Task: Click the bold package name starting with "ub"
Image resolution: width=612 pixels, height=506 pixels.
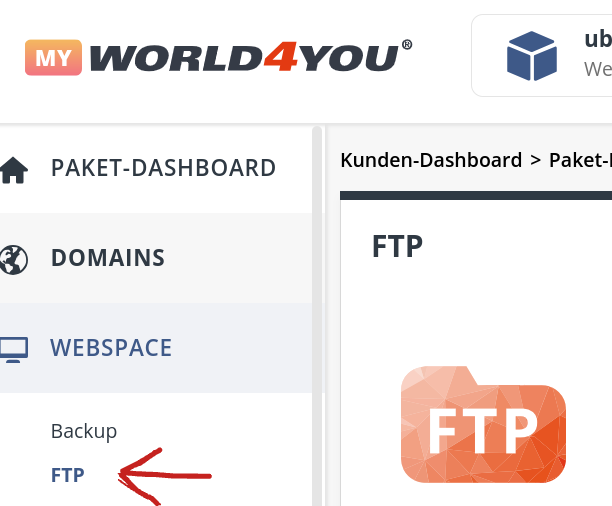Action: [x=597, y=41]
